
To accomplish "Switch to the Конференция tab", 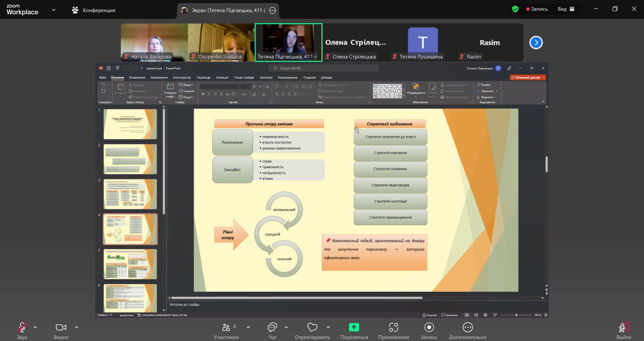I will click(94, 10).
